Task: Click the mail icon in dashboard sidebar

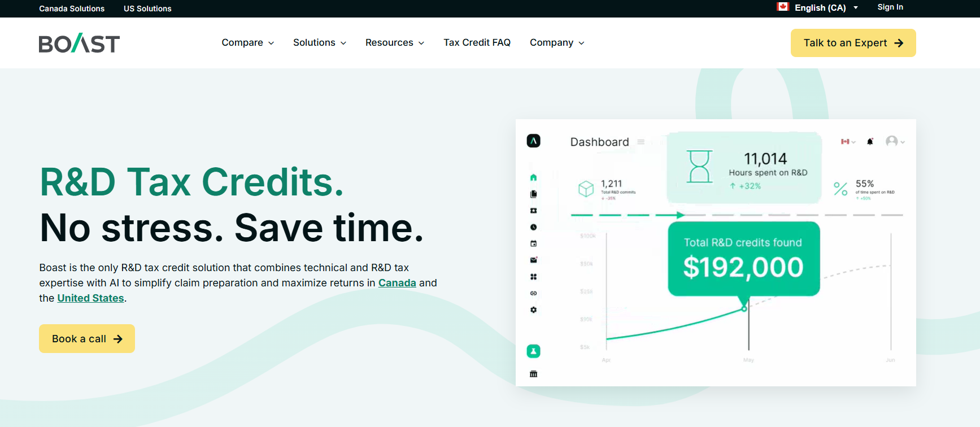Action: tap(533, 260)
